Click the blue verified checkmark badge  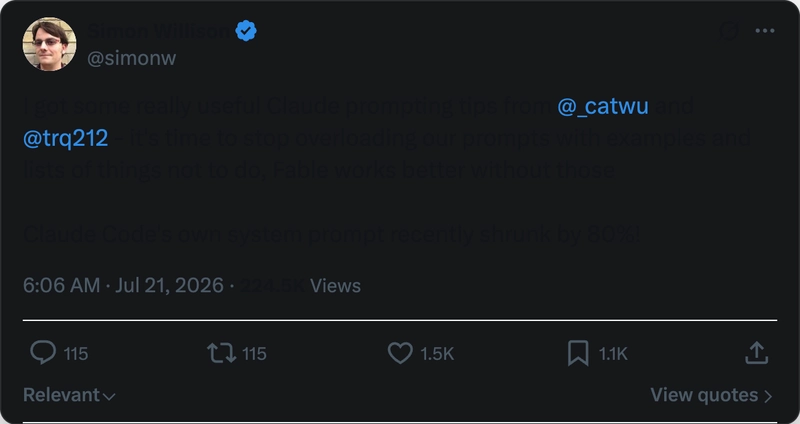246,31
